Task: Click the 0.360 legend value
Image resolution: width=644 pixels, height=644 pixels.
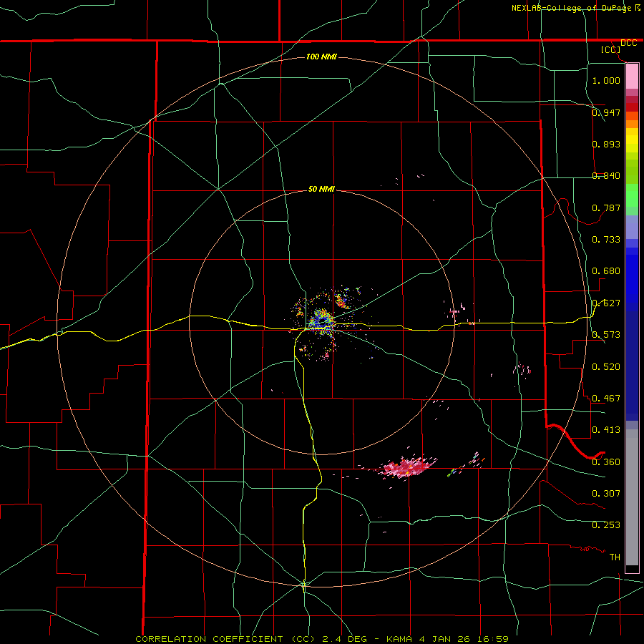Action: pyautogui.click(x=606, y=462)
